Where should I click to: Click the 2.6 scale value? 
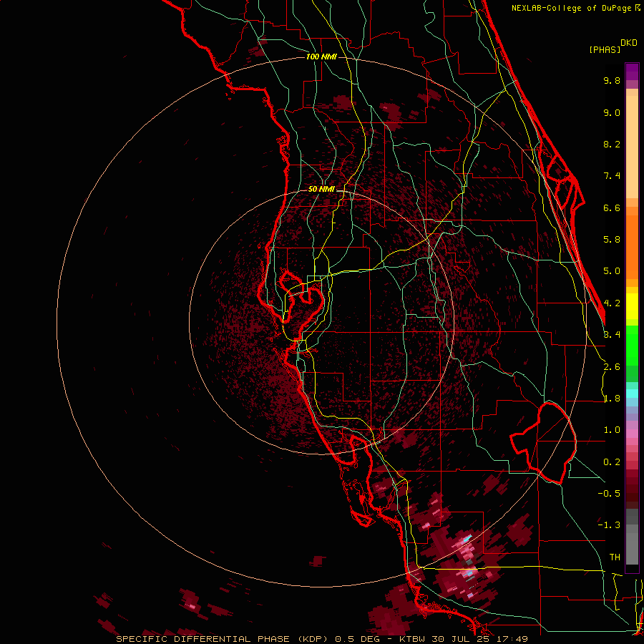[x=612, y=367]
